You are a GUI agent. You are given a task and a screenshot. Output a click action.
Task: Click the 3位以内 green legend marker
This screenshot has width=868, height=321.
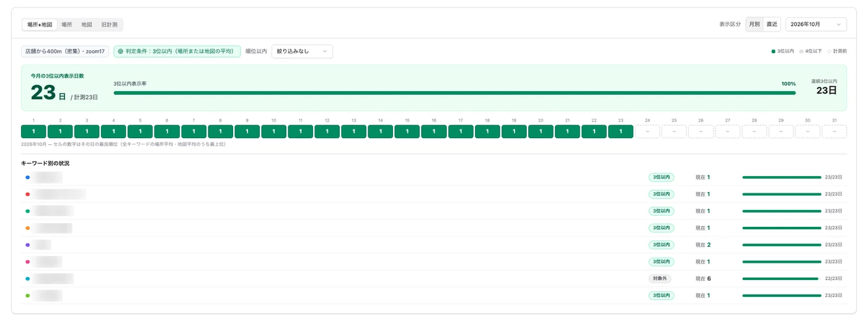pyautogui.click(x=773, y=51)
